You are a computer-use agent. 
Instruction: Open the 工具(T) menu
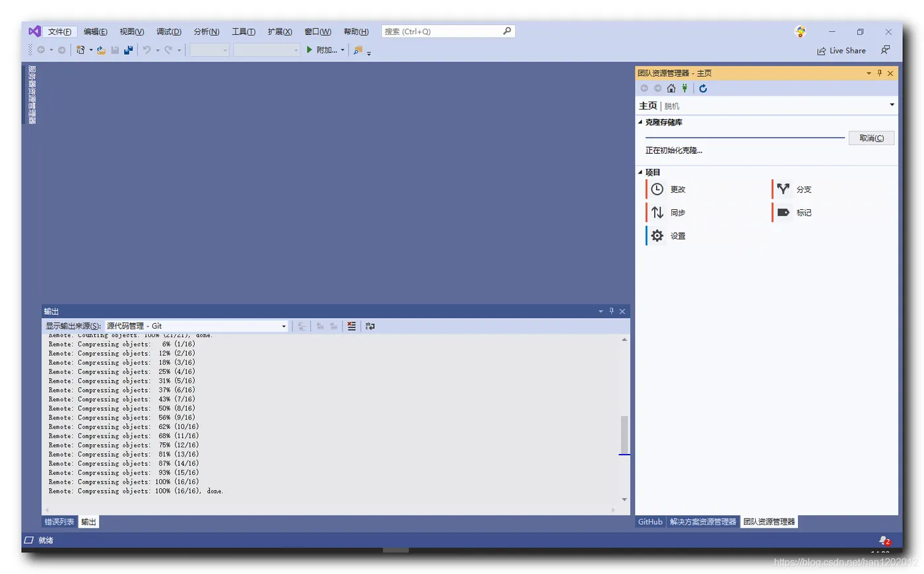[x=243, y=32]
